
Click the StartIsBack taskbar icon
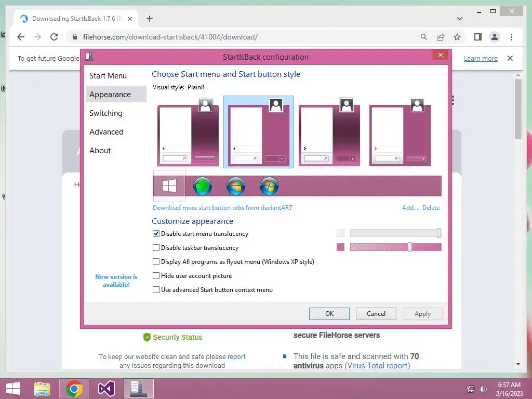point(138,389)
